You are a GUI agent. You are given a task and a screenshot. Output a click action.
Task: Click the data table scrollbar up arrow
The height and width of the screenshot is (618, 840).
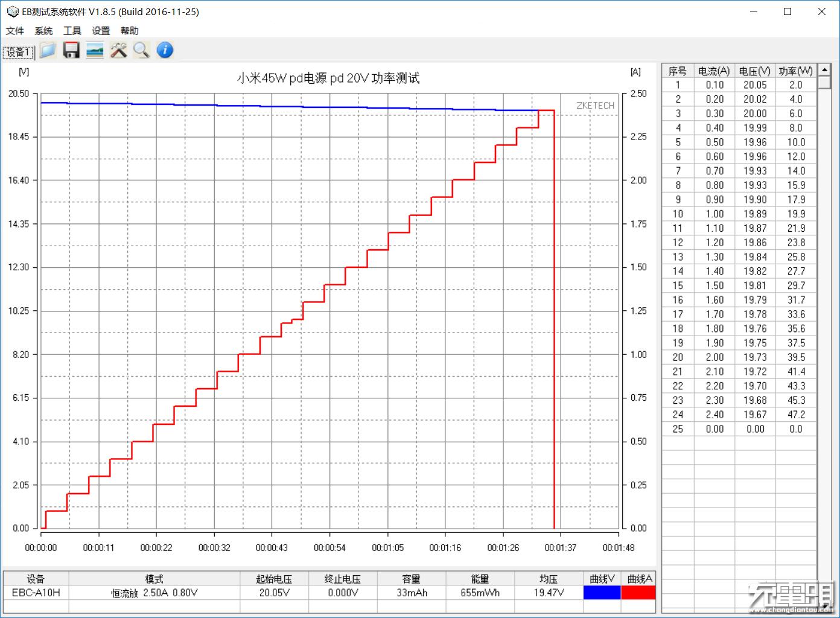[824, 69]
